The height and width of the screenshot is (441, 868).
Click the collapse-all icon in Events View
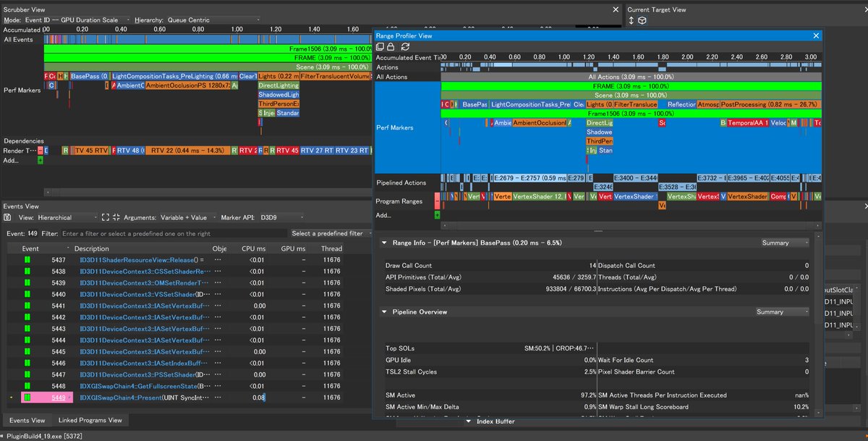coord(116,217)
